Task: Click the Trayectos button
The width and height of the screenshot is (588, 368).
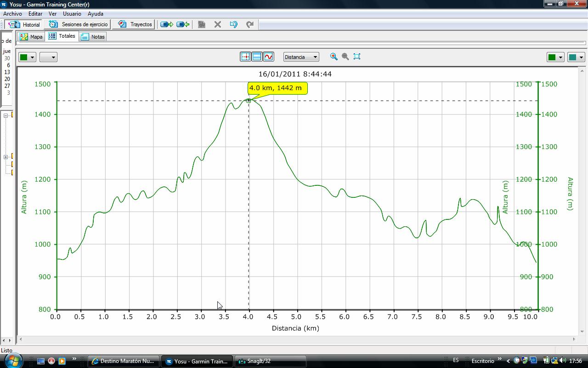Action: (135, 24)
